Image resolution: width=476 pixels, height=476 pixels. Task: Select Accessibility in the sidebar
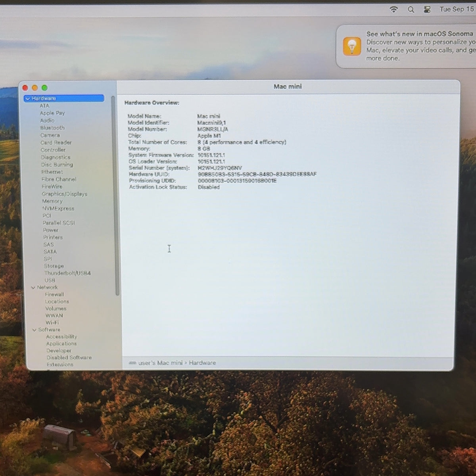click(61, 337)
